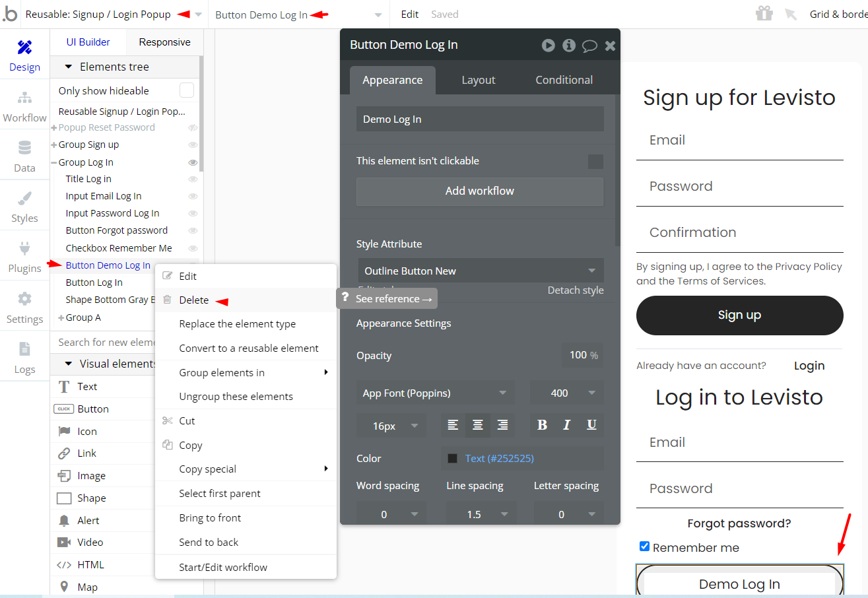The height and width of the screenshot is (598, 868).
Task: Toggle bold text formatting
Action: pyautogui.click(x=542, y=425)
